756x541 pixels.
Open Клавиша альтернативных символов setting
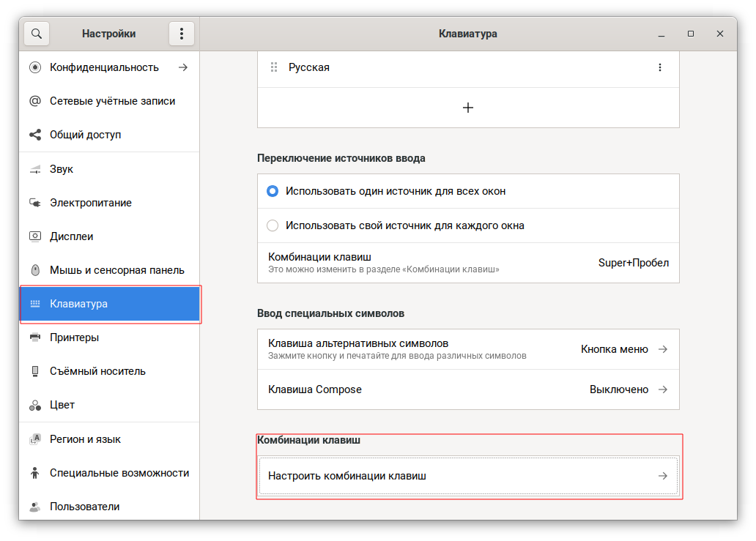468,349
